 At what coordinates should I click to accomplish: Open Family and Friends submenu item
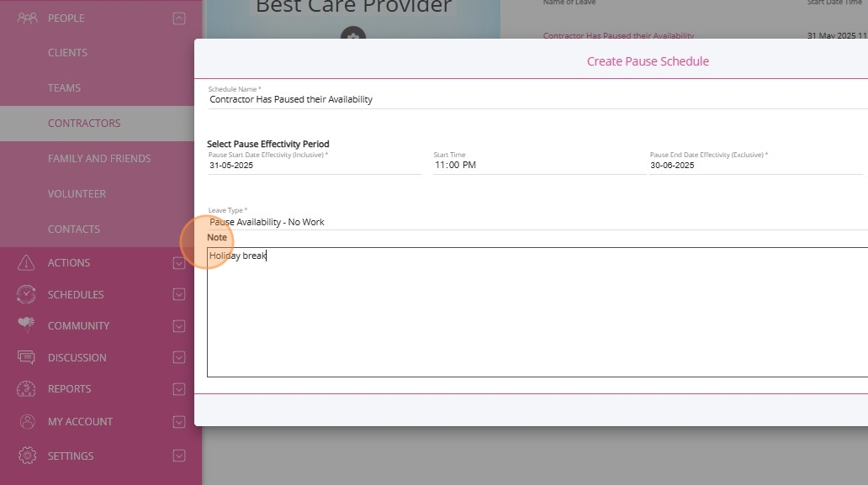[x=99, y=159]
